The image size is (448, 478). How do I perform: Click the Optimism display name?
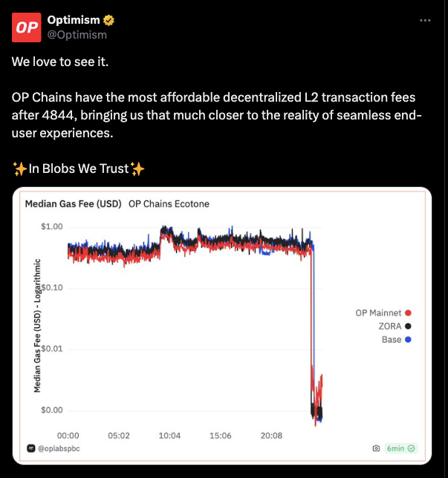74,20
